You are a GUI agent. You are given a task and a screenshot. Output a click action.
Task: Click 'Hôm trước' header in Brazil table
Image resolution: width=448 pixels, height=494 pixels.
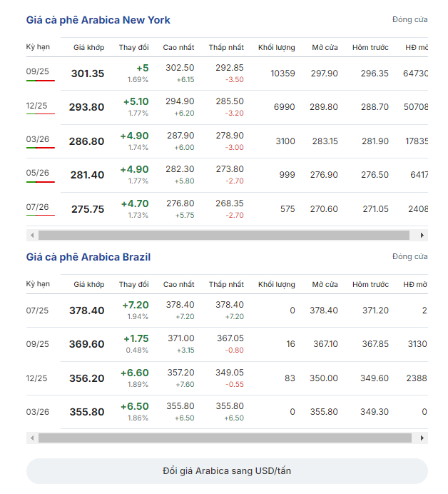click(370, 285)
